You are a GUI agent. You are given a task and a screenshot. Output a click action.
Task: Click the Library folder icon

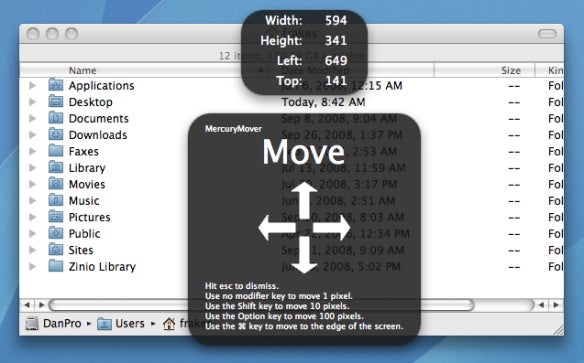(55, 167)
